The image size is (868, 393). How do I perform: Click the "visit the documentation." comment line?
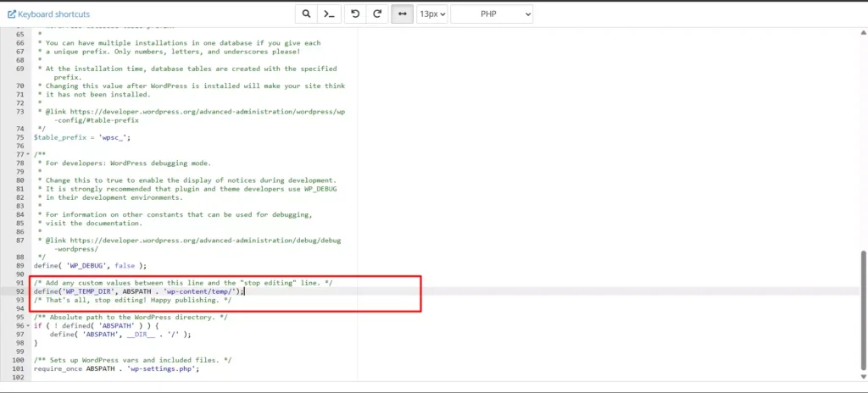(90, 223)
